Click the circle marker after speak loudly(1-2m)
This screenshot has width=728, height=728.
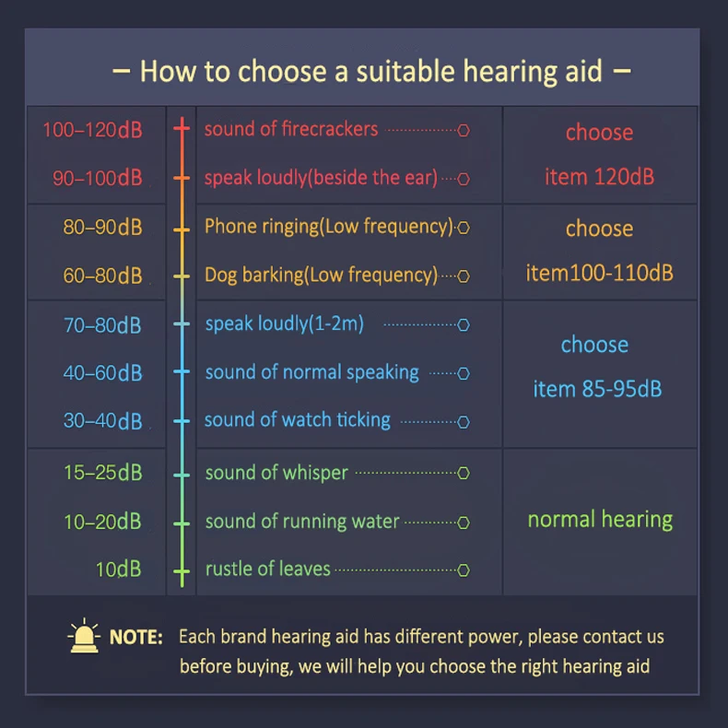[x=464, y=324]
